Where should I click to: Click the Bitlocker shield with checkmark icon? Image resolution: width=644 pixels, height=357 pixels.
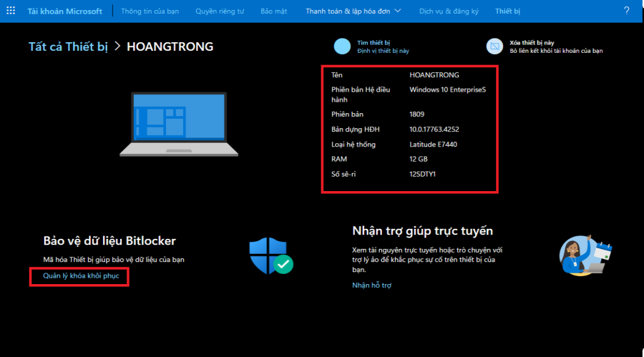[271, 256]
